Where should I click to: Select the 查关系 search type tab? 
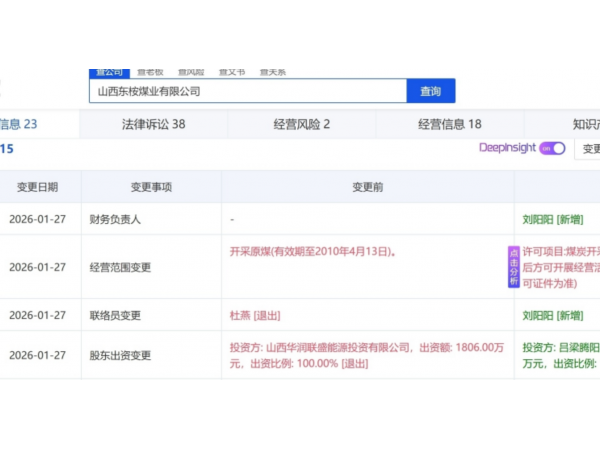[x=273, y=72]
